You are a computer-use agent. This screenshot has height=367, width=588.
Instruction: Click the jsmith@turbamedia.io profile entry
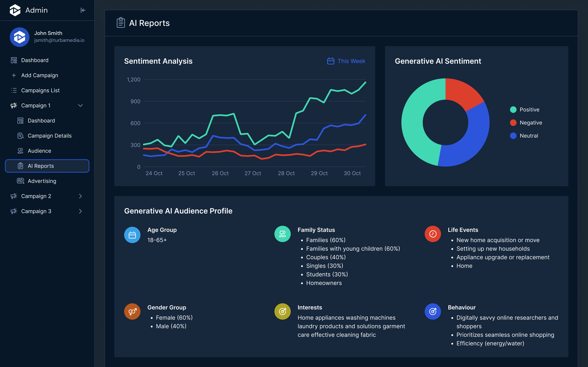(59, 40)
